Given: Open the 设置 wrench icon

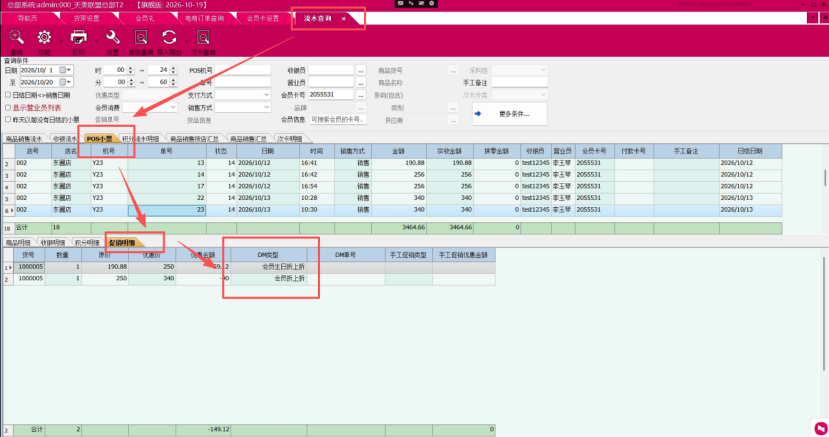Looking at the screenshot, I should pyautogui.click(x=113, y=38).
